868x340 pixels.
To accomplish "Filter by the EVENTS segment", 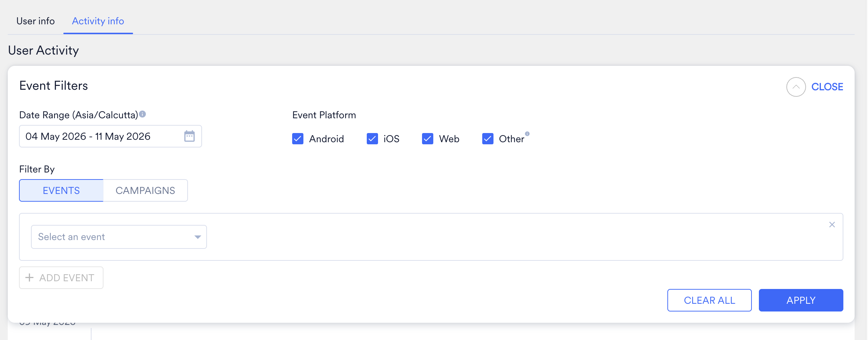I will (61, 190).
